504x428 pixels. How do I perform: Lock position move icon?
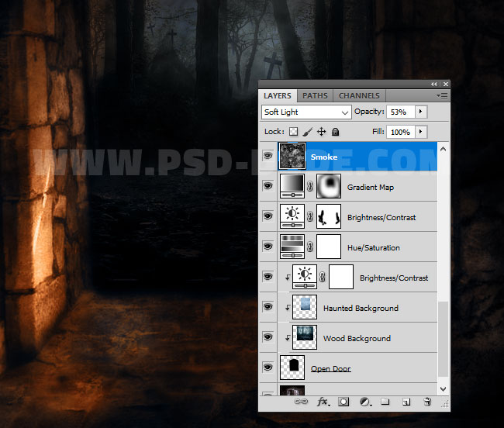[x=321, y=131]
